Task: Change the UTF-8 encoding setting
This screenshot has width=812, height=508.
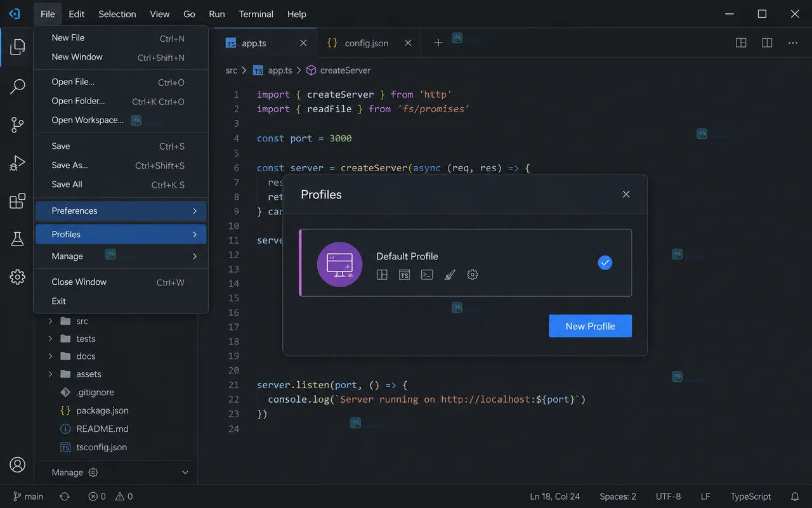Action: point(669,497)
